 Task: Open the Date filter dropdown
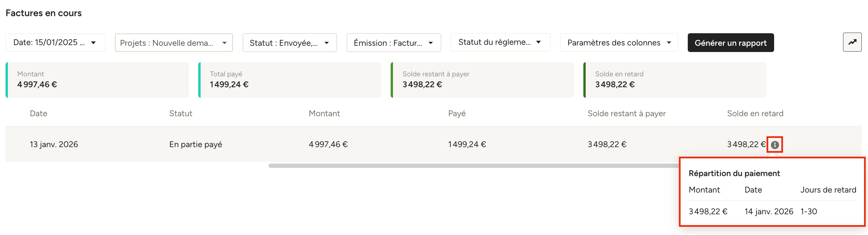tap(55, 42)
